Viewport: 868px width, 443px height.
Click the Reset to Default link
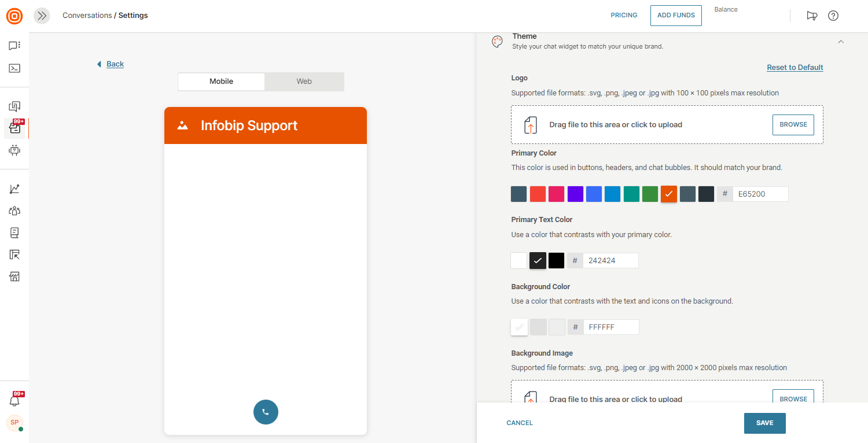click(x=795, y=68)
